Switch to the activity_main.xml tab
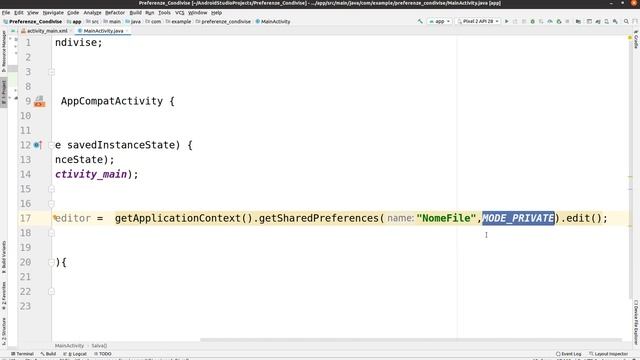The height and width of the screenshot is (360, 640). pyautogui.click(x=47, y=31)
